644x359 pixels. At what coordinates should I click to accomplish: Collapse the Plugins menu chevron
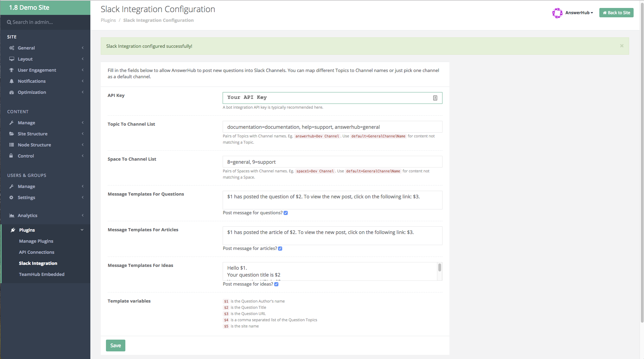click(x=82, y=230)
